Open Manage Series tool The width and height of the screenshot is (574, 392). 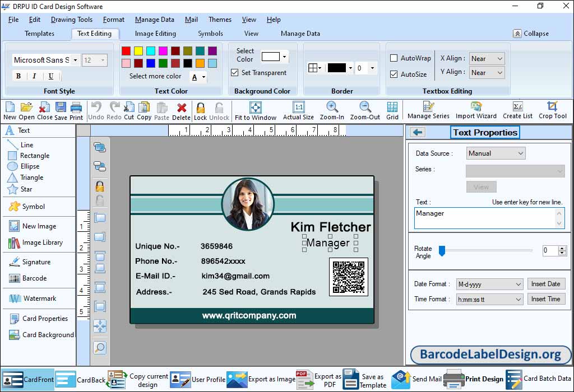click(428, 110)
